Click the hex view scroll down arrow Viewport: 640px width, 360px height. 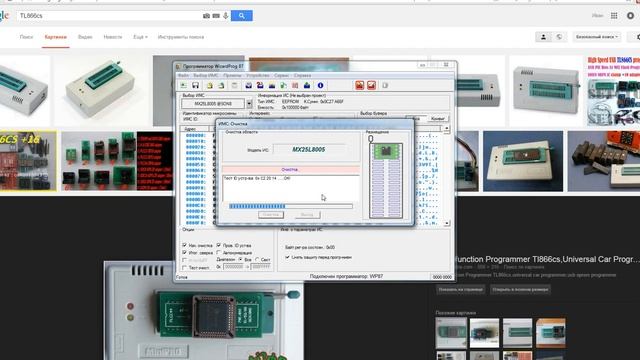(447, 223)
